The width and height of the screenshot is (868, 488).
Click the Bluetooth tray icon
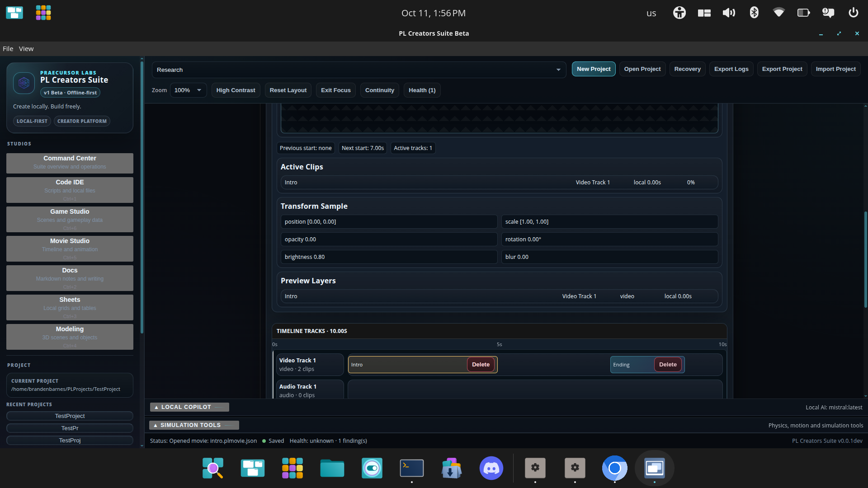[x=754, y=13]
